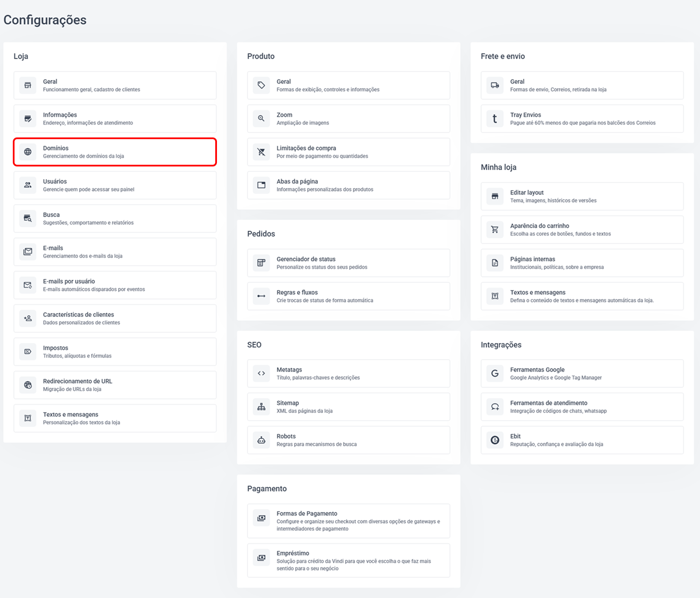Click the code brackets icon beside Metatags
The height and width of the screenshot is (598, 700).
[261, 373]
